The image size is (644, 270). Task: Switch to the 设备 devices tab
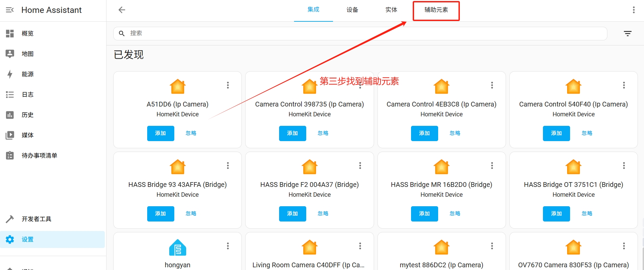coord(352,10)
